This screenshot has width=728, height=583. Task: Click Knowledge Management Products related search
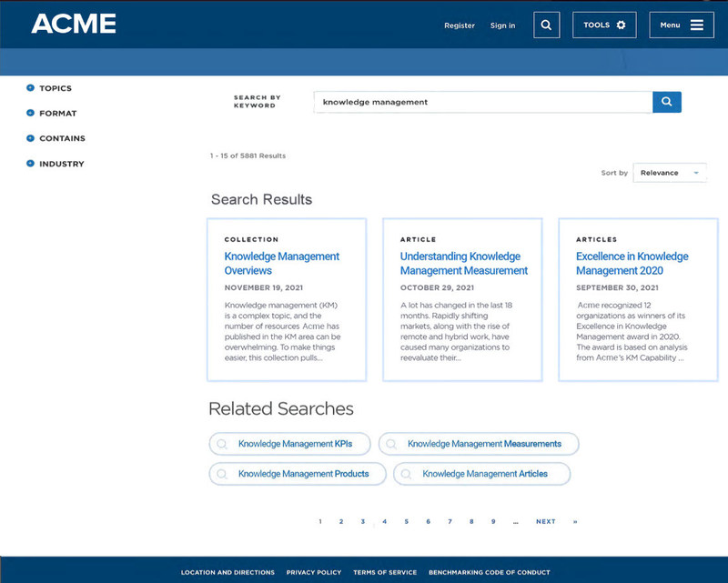[x=298, y=474]
